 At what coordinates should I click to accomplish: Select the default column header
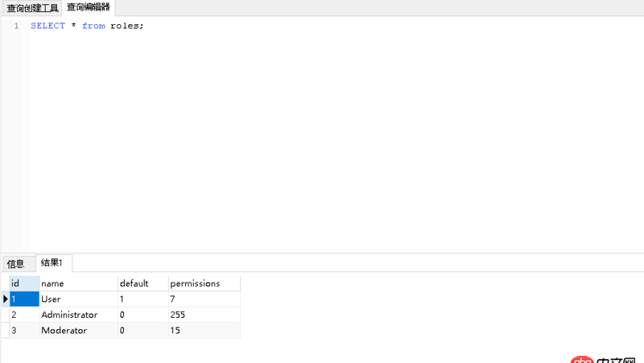(142, 283)
